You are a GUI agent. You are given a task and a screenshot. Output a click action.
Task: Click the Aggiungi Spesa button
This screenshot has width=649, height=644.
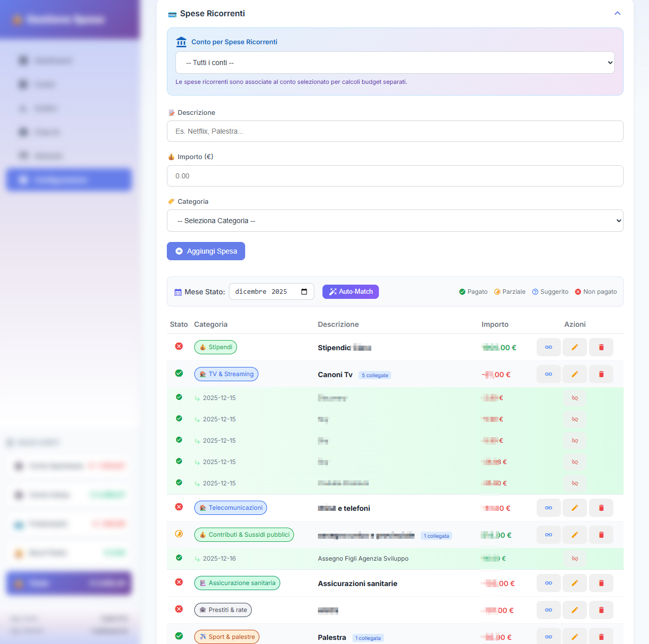pyautogui.click(x=206, y=251)
